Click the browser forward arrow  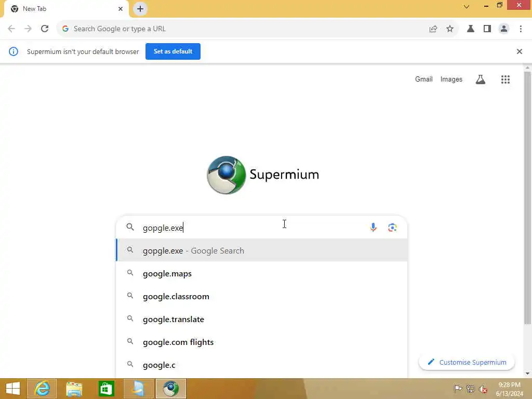point(28,29)
